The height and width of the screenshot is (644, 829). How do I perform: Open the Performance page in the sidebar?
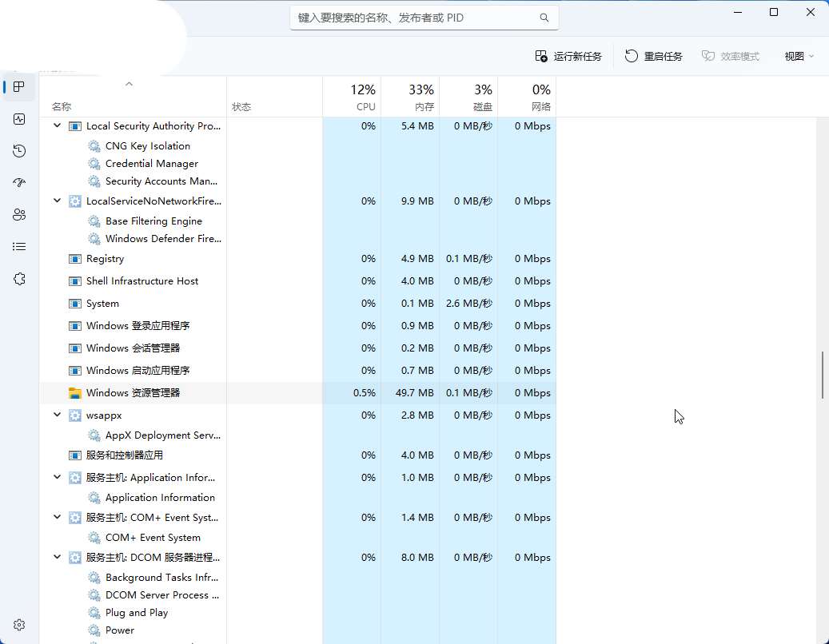[x=19, y=119]
